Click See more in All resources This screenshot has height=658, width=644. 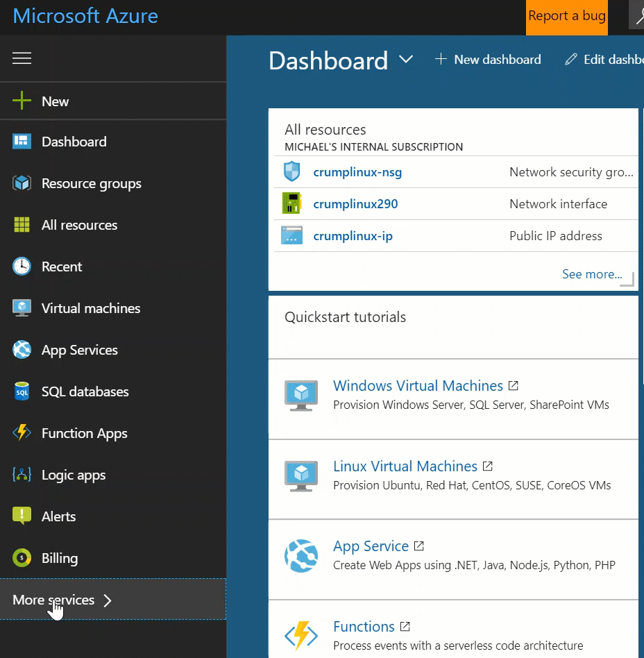coord(591,274)
